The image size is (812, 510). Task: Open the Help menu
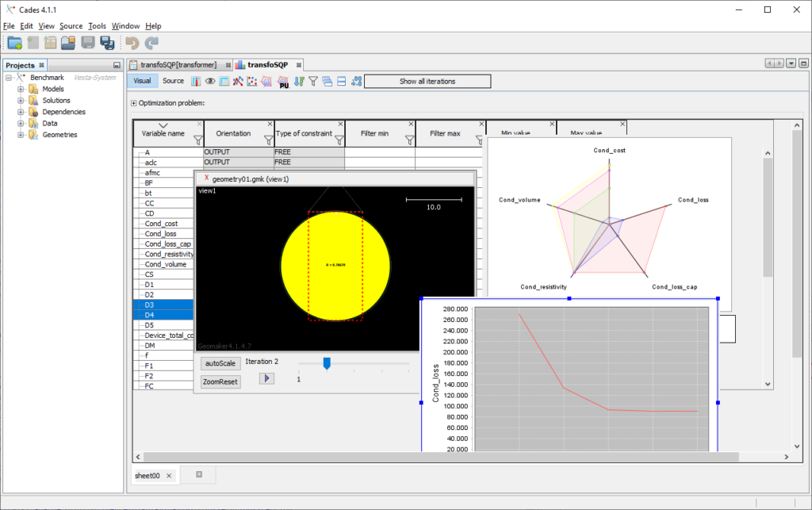pyautogui.click(x=153, y=26)
